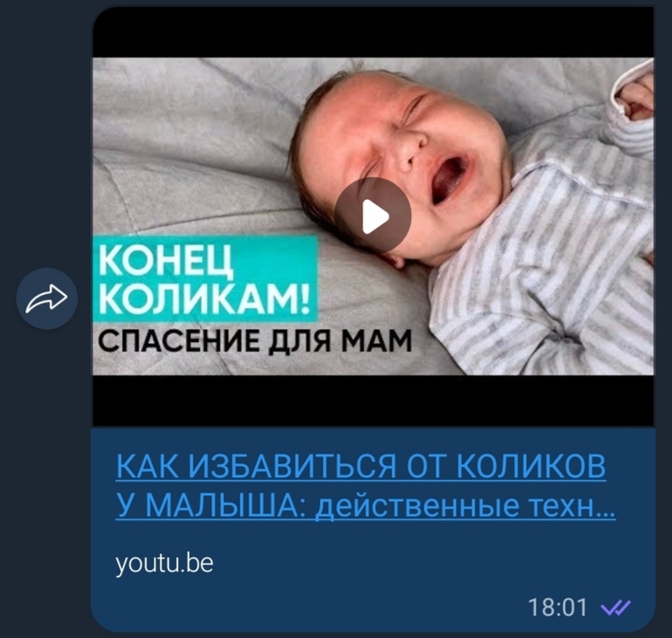Click the youtu.be domain label

click(164, 563)
